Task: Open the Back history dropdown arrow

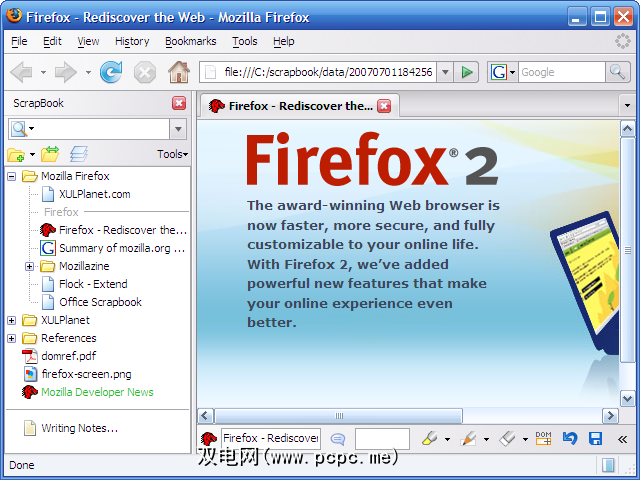Action: [43, 73]
